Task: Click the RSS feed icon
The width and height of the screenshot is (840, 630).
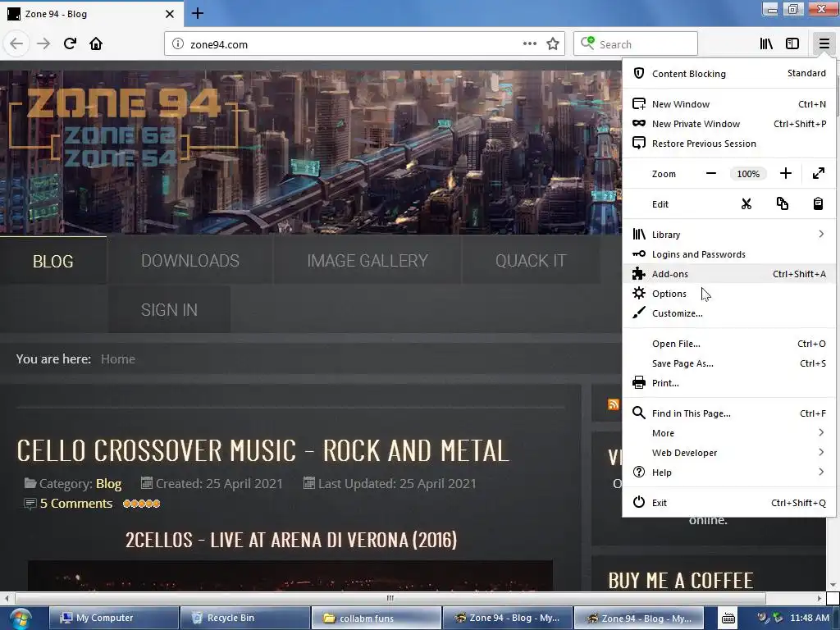Action: 614,404
